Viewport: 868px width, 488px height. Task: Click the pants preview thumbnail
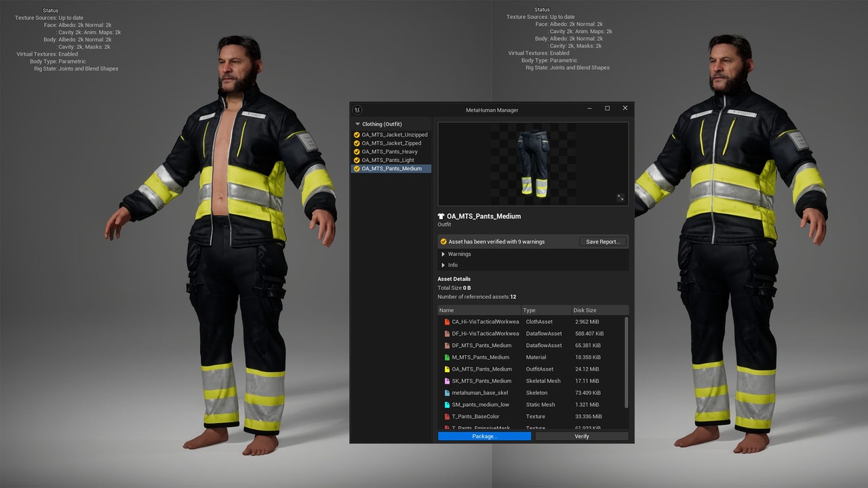[533, 164]
